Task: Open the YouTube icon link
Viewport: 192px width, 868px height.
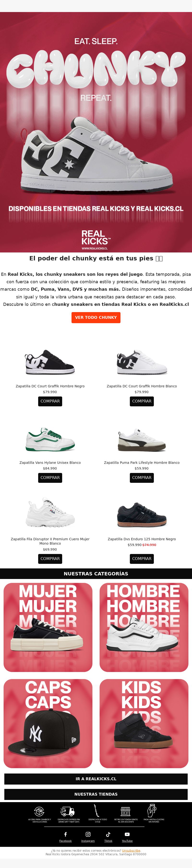Action: pos(127,834)
